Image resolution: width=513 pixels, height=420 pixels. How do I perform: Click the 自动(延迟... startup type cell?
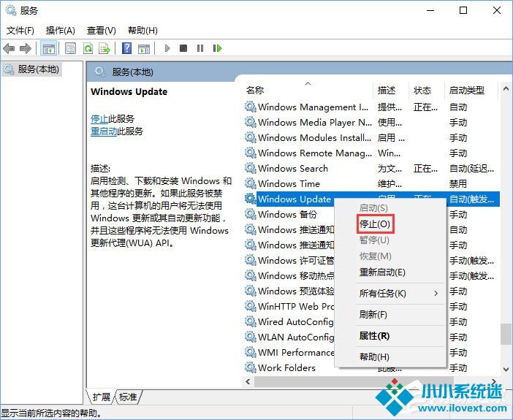click(471, 169)
